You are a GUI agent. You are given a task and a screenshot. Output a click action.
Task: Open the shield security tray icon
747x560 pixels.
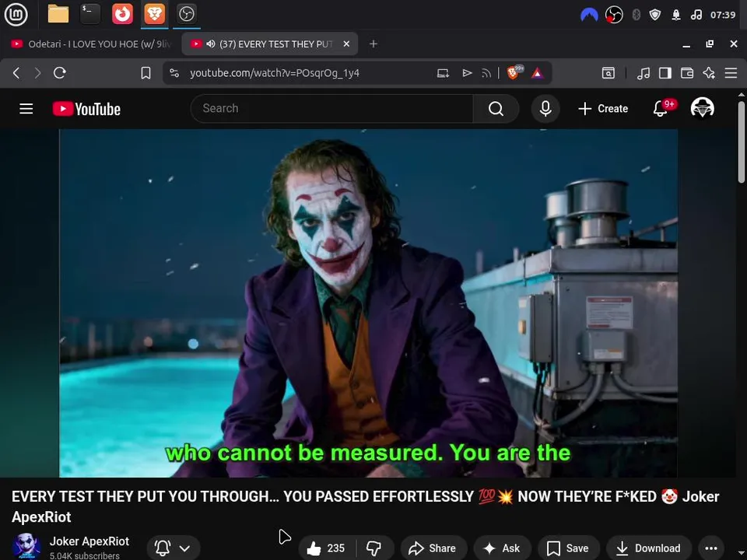pos(655,16)
